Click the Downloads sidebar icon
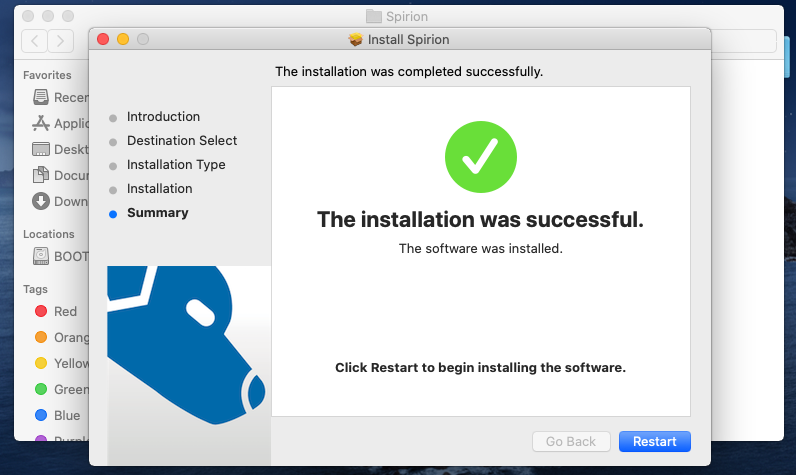This screenshot has width=796, height=475. (x=41, y=201)
